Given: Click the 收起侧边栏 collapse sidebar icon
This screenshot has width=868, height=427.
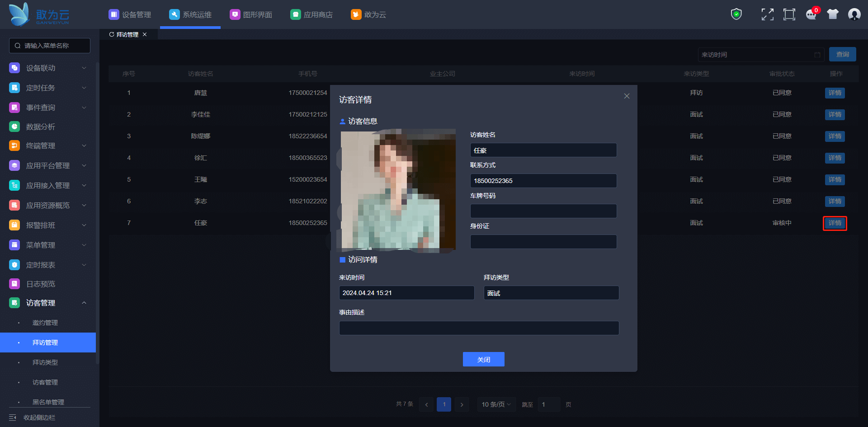Looking at the screenshot, I should point(13,418).
